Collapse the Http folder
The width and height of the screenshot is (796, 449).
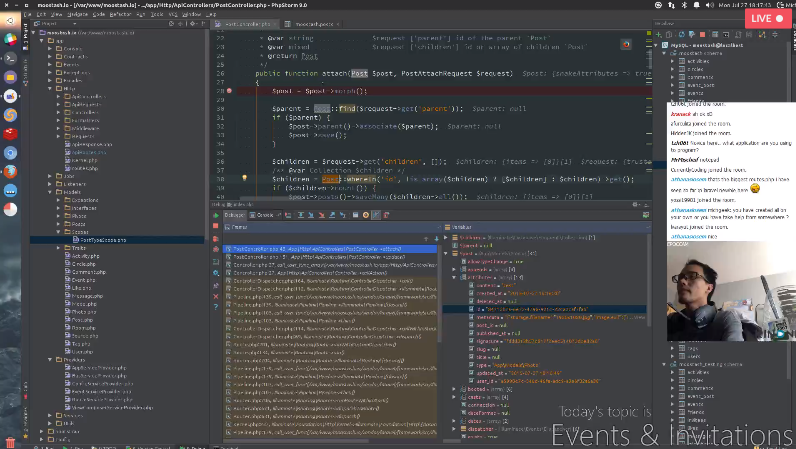click(x=50, y=88)
